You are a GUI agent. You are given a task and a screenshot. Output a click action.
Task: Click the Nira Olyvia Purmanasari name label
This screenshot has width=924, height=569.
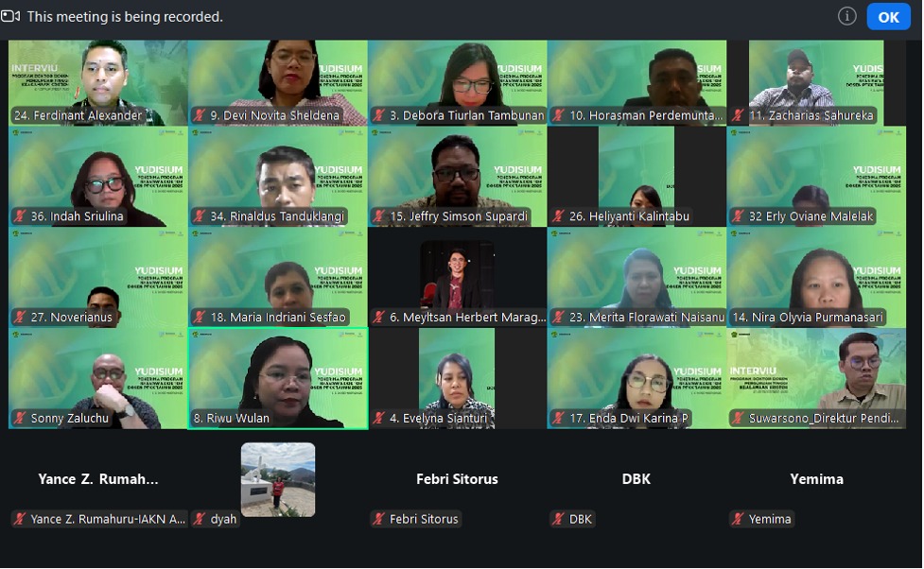(808, 318)
